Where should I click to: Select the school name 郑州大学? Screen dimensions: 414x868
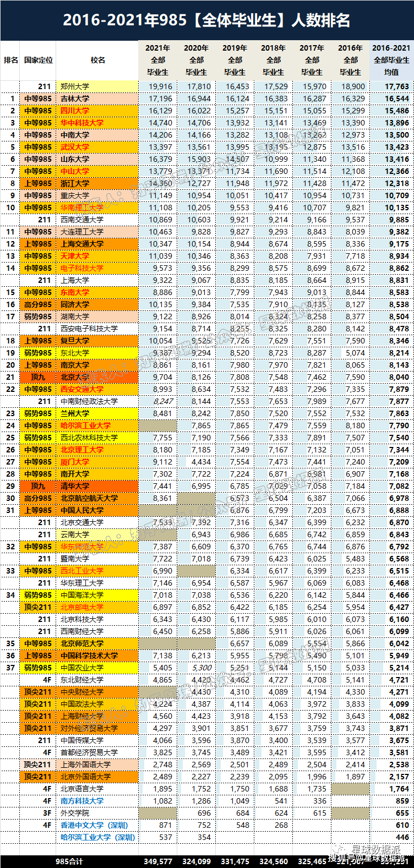(75, 86)
